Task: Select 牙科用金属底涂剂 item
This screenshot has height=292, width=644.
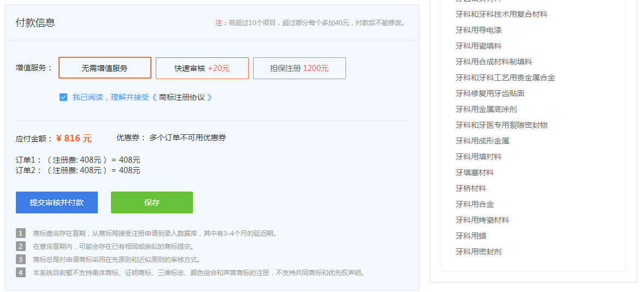Action: point(486,109)
